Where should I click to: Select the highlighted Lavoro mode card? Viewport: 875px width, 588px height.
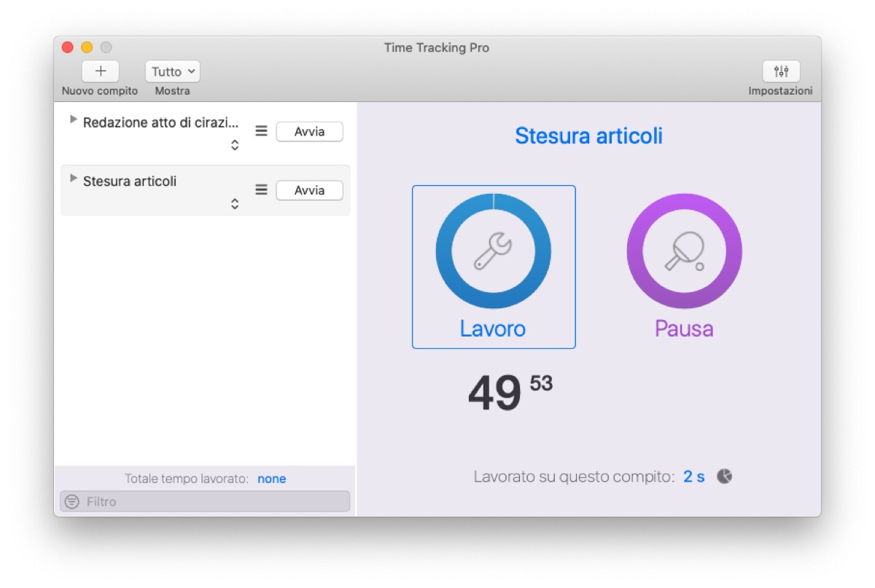click(494, 267)
